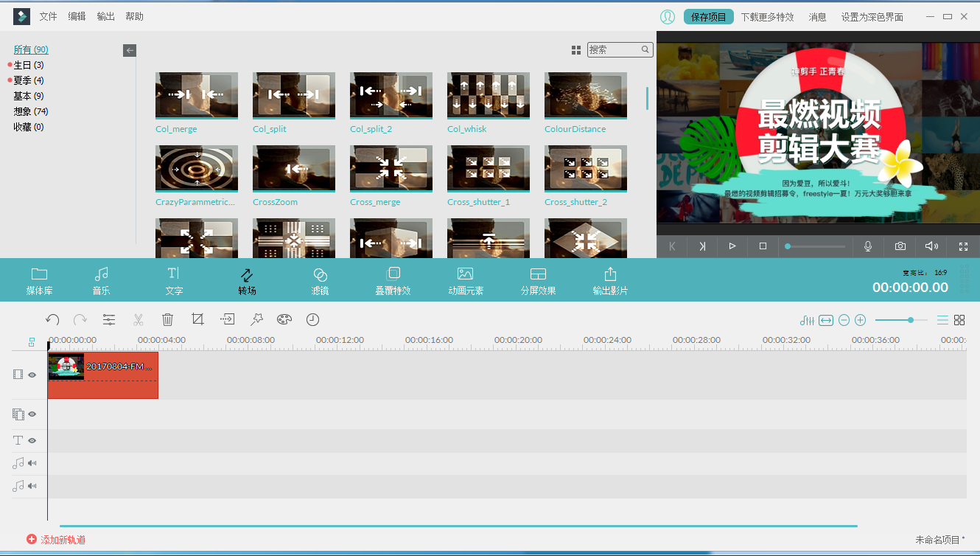This screenshot has width=980, height=556.
Task: Open the crop tool in timeline toolbar
Action: pos(197,319)
